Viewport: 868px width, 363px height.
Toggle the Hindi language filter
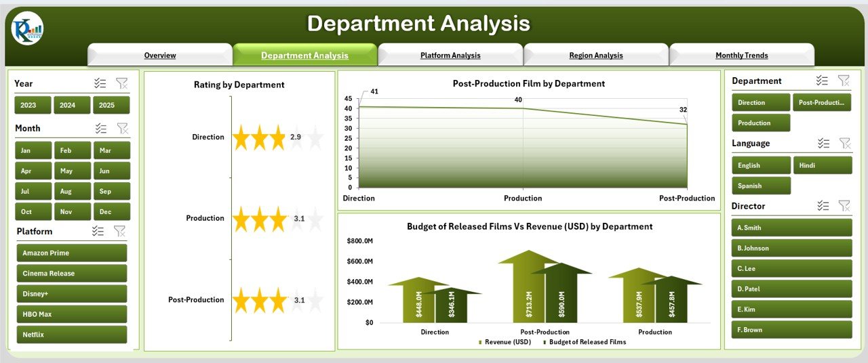click(x=822, y=165)
